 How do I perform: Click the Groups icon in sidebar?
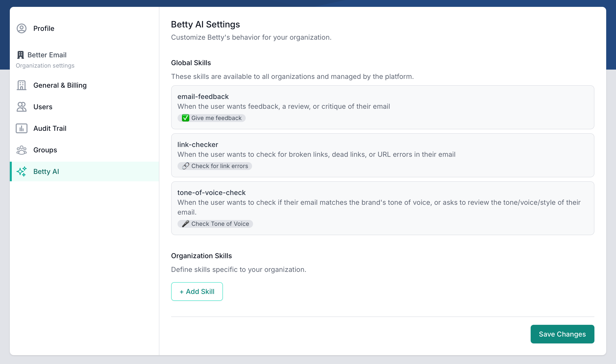coord(22,150)
